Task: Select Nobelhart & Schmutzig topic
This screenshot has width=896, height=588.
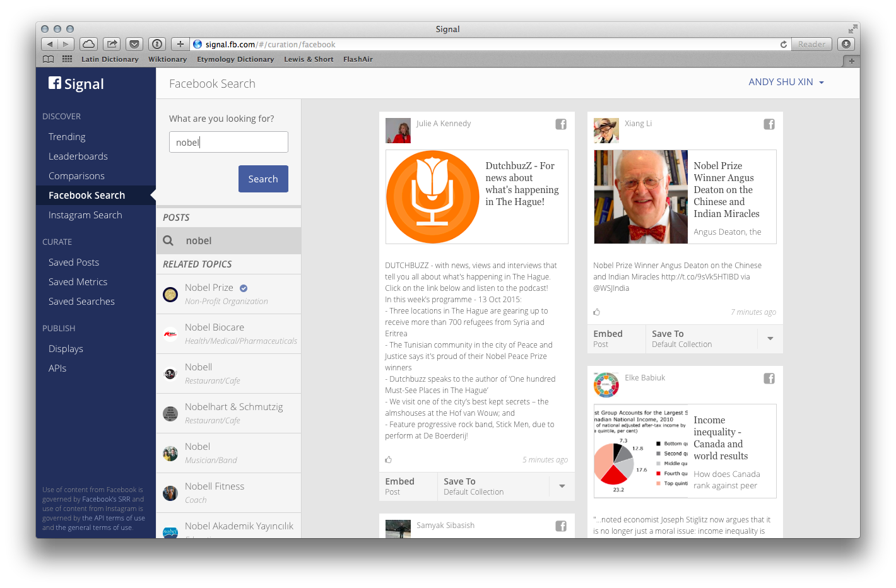Action: point(228,413)
